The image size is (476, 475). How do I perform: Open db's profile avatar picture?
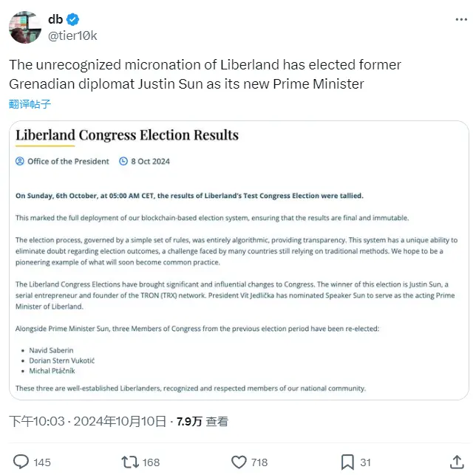24,27
